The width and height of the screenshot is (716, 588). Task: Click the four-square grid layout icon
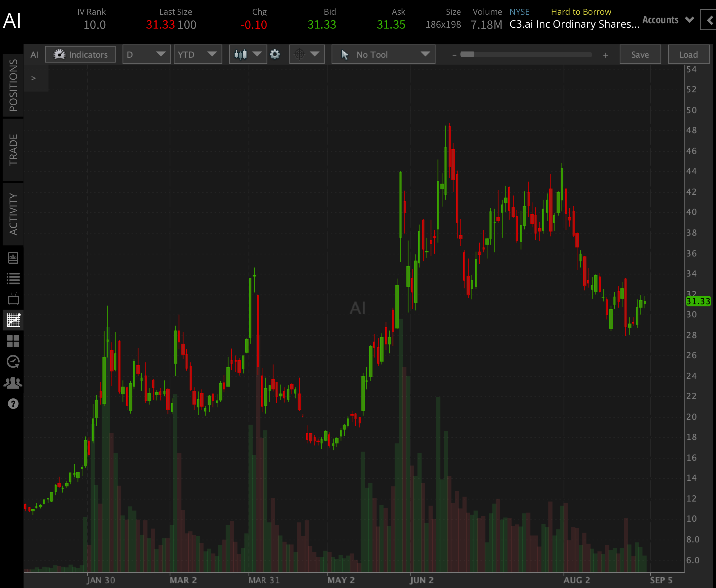[13, 341]
